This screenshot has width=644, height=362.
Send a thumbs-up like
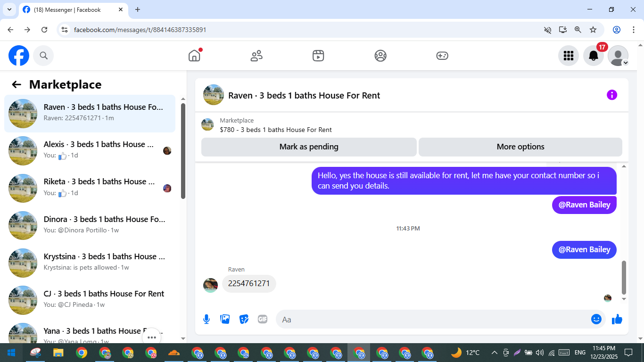(x=617, y=319)
